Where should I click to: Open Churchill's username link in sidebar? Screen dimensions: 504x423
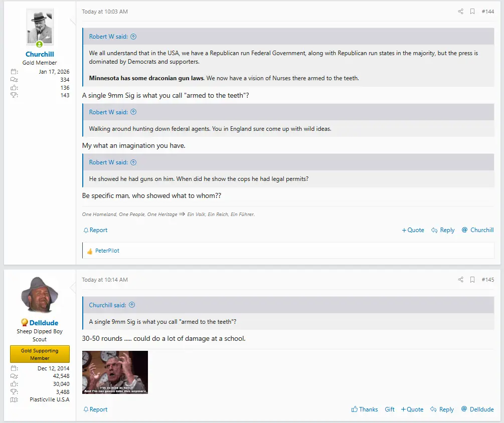pos(40,54)
